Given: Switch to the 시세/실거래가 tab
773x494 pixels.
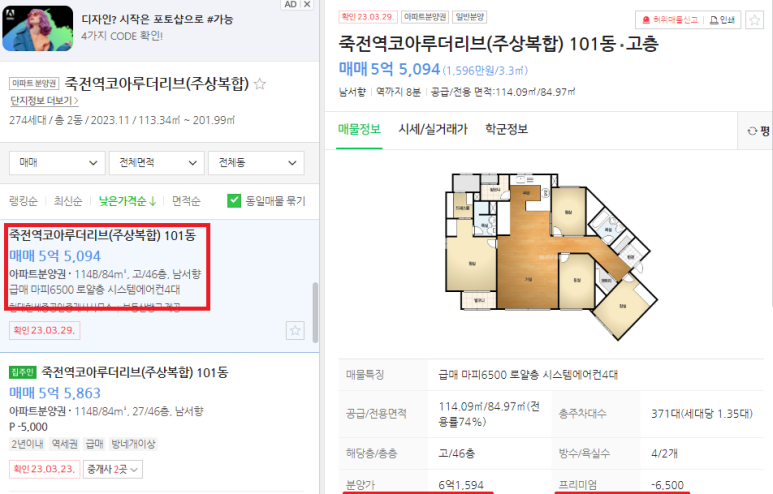Looking at the screenshot, I should point(433,129).
